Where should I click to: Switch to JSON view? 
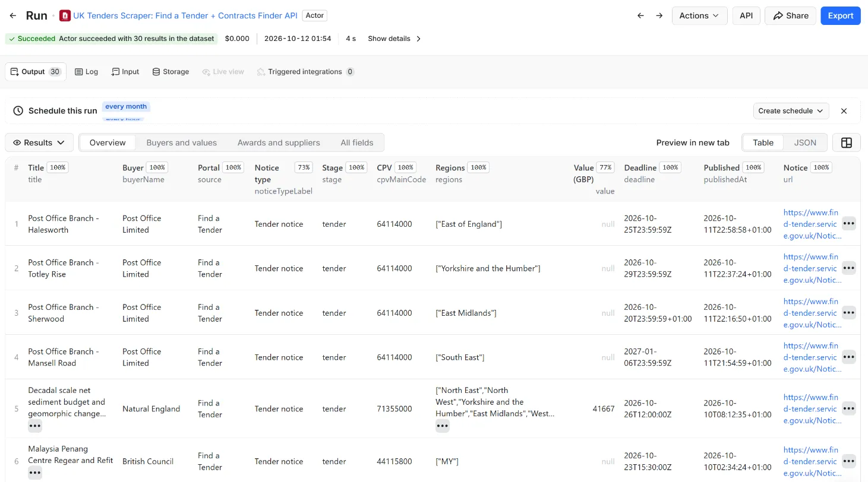[x=805, y=142]
